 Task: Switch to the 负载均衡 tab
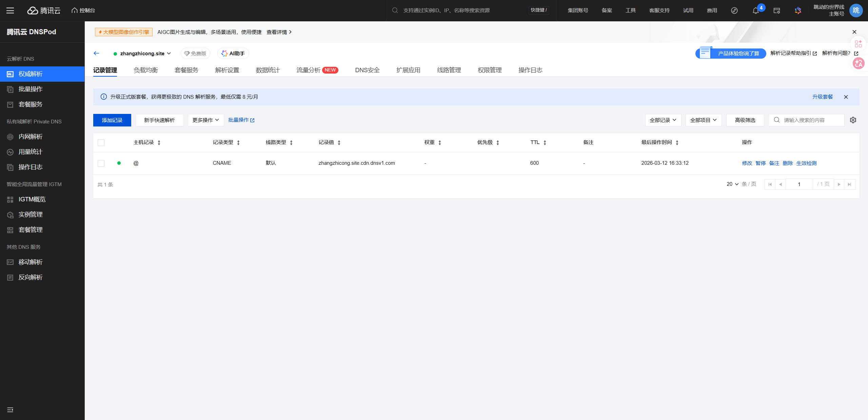(x=146, y=70)
